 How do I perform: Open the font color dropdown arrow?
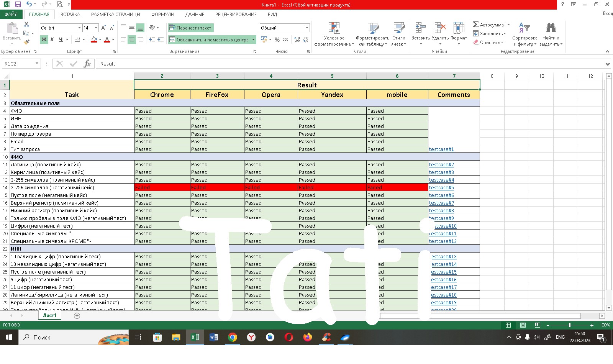[113, 39]
